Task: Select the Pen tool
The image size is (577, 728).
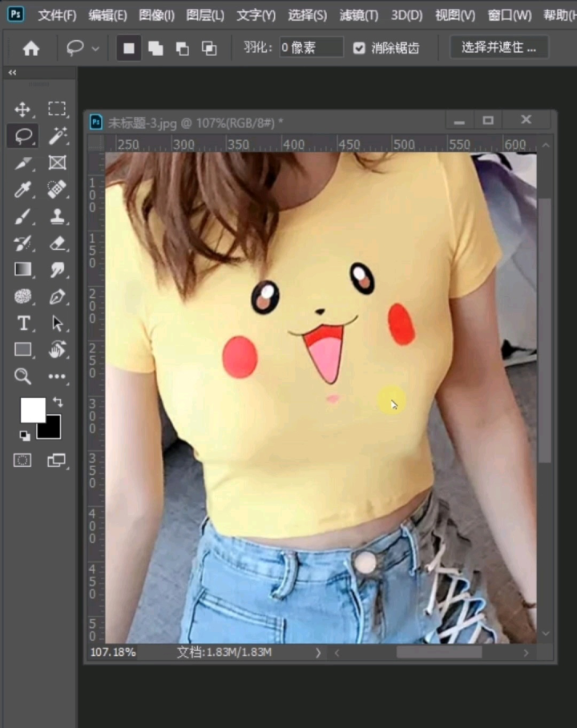Action: point(57,296)
